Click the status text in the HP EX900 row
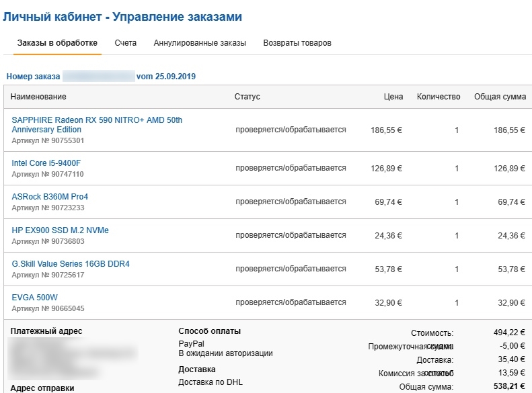Viewport: 532px width, 393px height. point(291,235)
